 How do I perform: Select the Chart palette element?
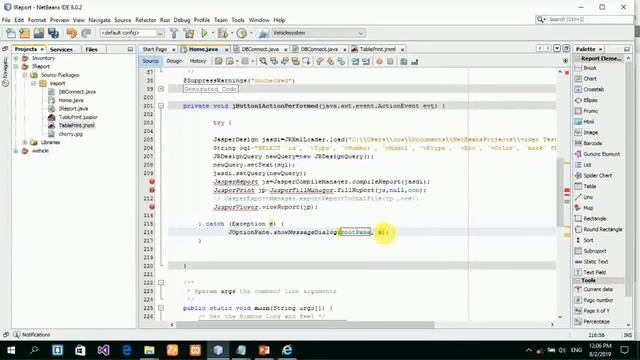(x=590, y=79)
